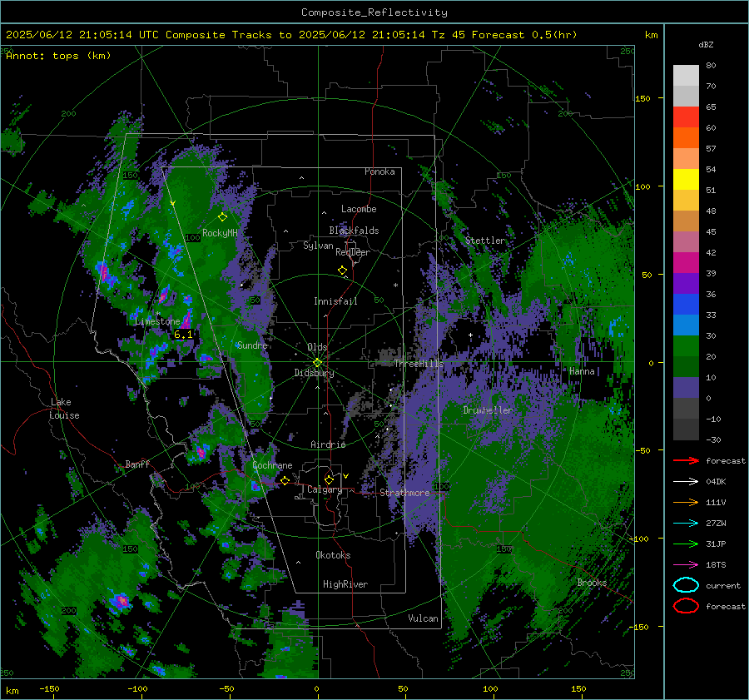Click the red forecast ellipse symbol
Image resolution: width=749 pixels, height=700 pixels.
[x=686, y=606]
